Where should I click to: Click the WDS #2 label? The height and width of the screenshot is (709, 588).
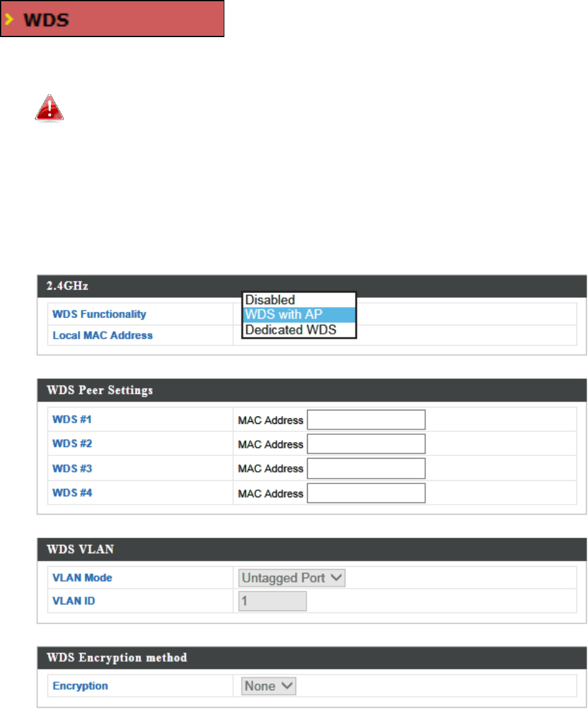coord(72,443)
